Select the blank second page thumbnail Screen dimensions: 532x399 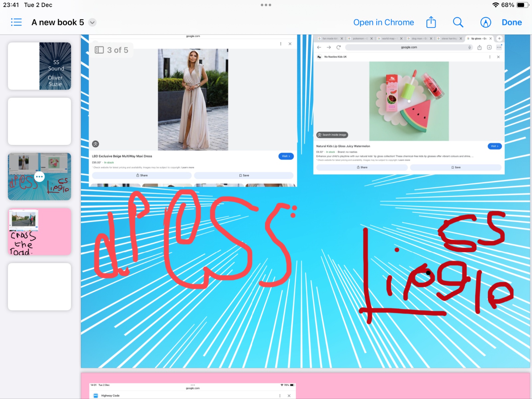pos(40,121)
